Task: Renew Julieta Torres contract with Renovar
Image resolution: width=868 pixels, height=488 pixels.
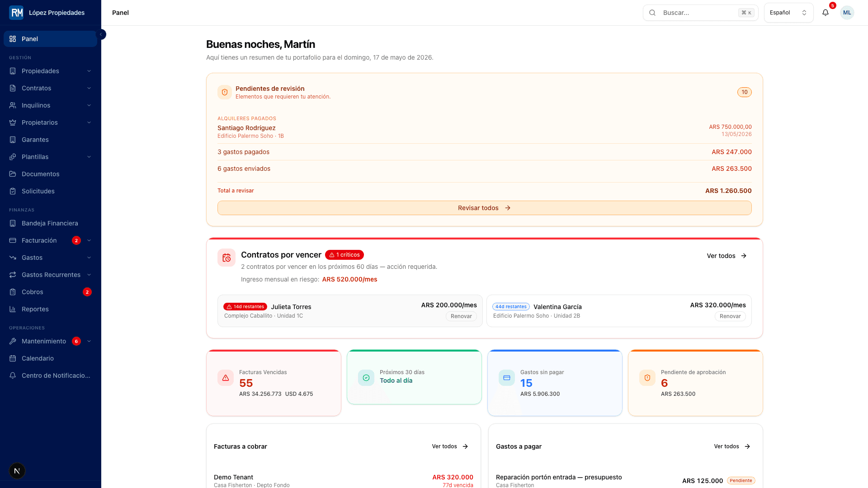Action: click(x=461, y=316)
